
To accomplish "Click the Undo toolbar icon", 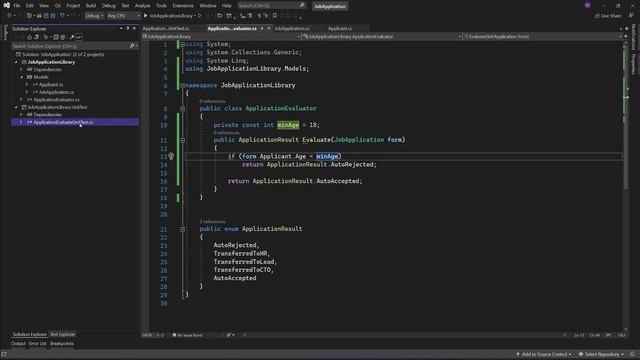I will pos(62,16).
